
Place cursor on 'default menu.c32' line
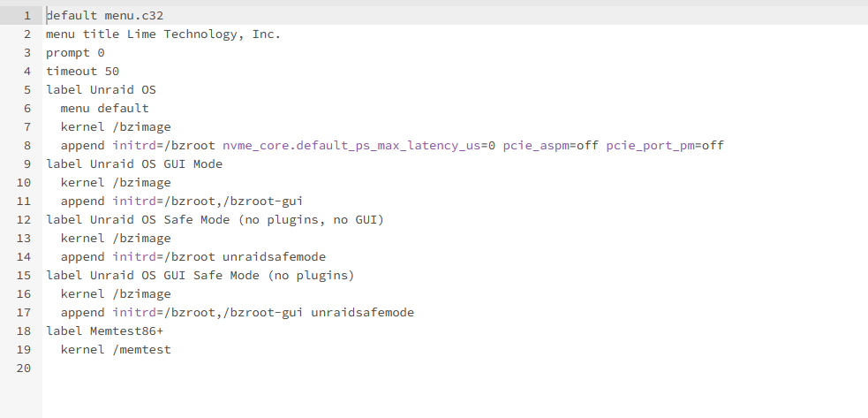click(104, 16)
